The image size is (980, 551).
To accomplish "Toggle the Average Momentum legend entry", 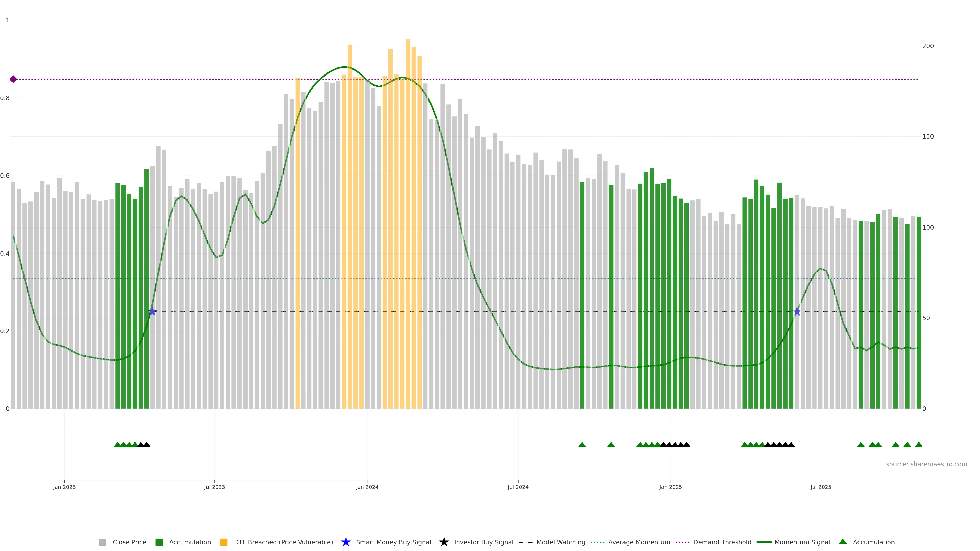I will click(x=639, y=542).
